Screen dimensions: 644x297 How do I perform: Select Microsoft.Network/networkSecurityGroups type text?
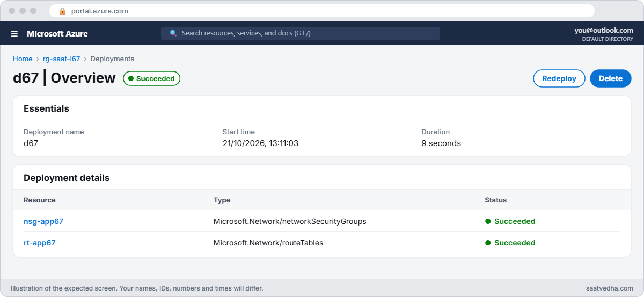[290, 221]
